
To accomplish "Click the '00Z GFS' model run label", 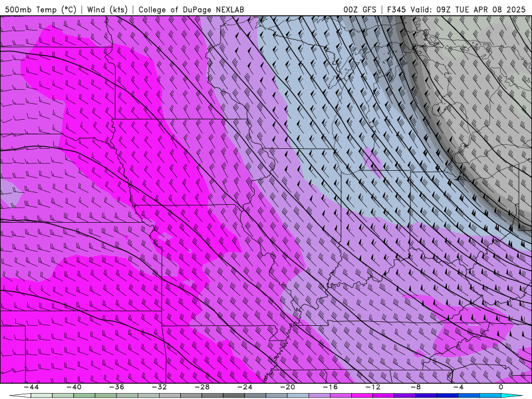I will tap(360, 9).
